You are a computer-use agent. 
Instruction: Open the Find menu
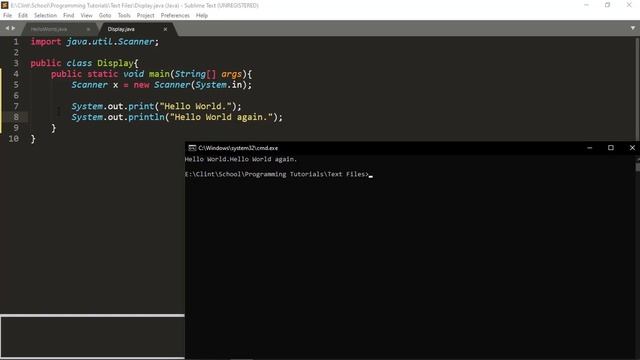[69, 16]
